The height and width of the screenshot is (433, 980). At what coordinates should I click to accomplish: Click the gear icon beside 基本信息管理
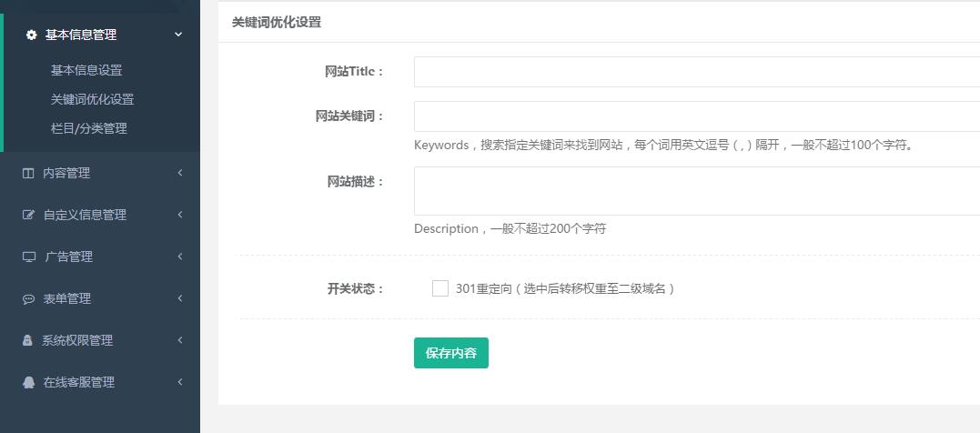[32, 35]
